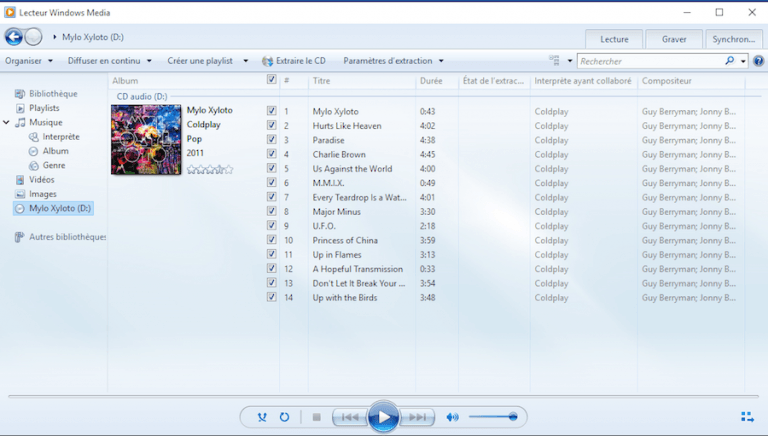This screenshot has width=768, height=436.
Task: Toggle repeat playback mode
Action: point(284,417)
